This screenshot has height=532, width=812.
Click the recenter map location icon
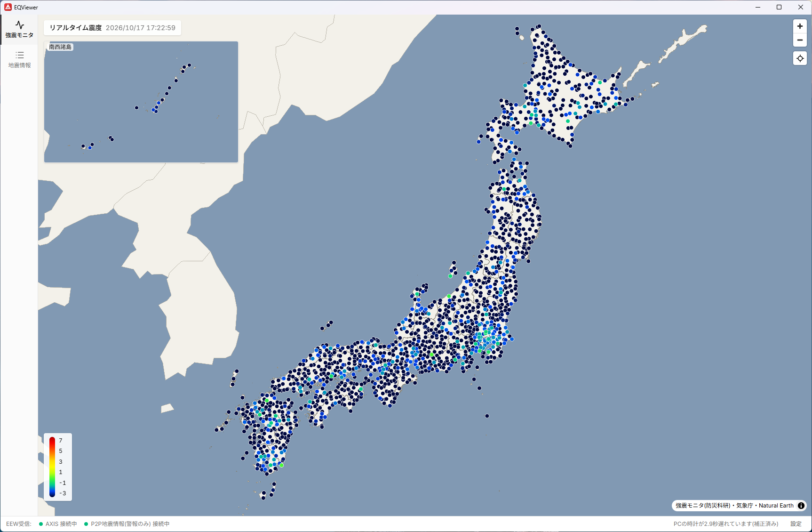(x=800, y=58)
